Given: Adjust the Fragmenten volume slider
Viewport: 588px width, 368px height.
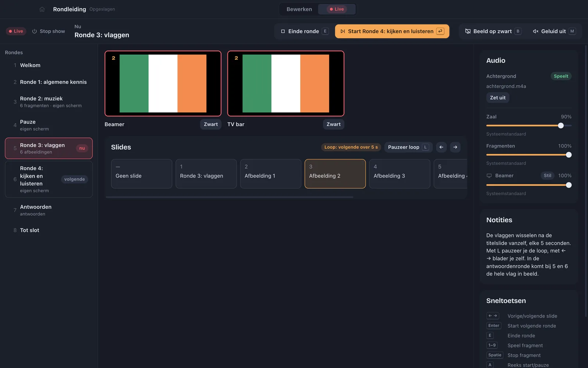Looking at the screenshot, I should tap(529, 155).
